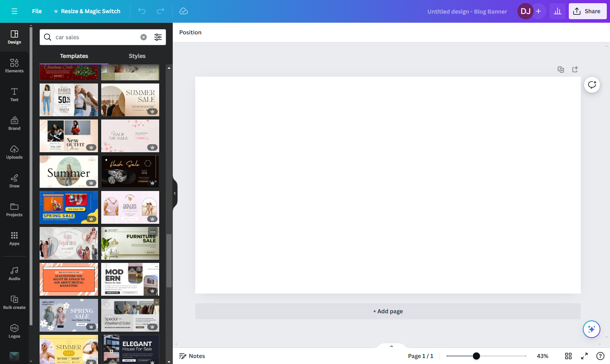Open Resize & Magic Switch
Image resolution: width=610 pixels, height=364 pixels.
coord(87,11)
